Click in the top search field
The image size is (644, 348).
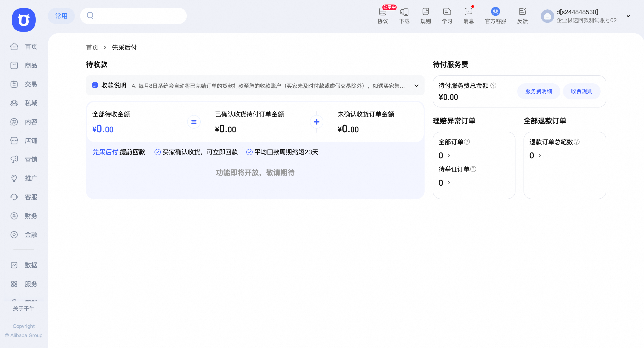133,16
